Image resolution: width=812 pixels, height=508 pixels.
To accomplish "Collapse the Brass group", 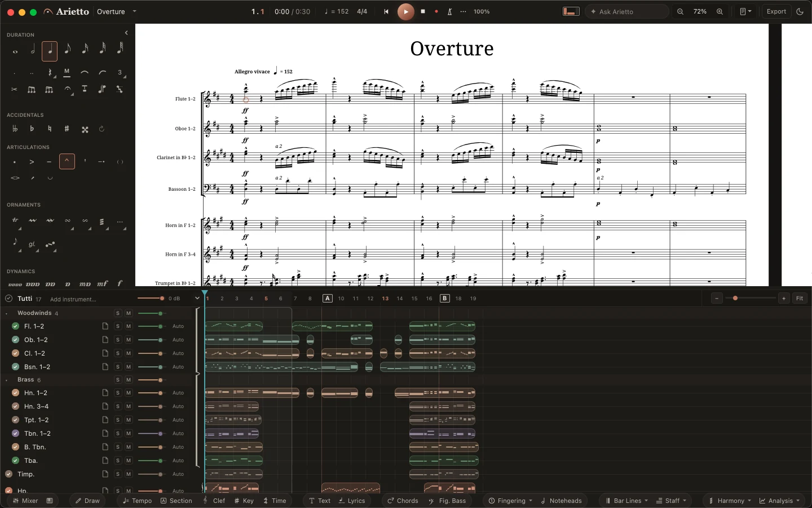I will pos(7,380).
